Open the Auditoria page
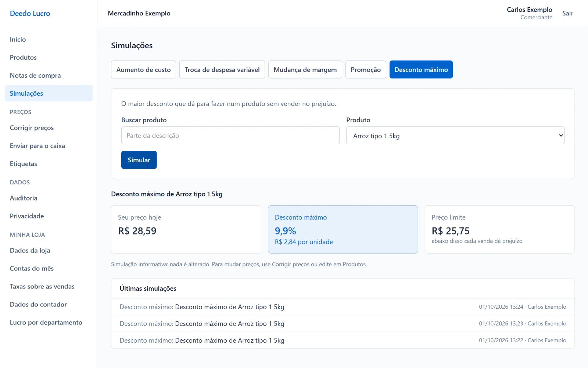Viewport: 588px width, 368px height. (49, 198)
